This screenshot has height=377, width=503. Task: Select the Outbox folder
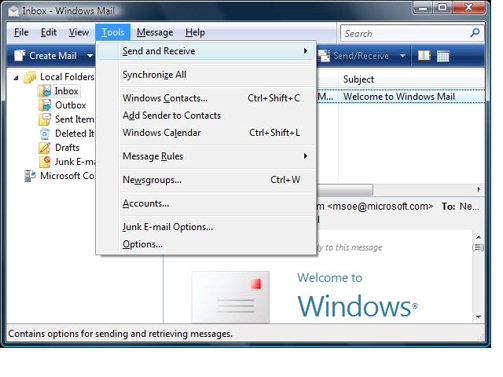pos(70,105)
